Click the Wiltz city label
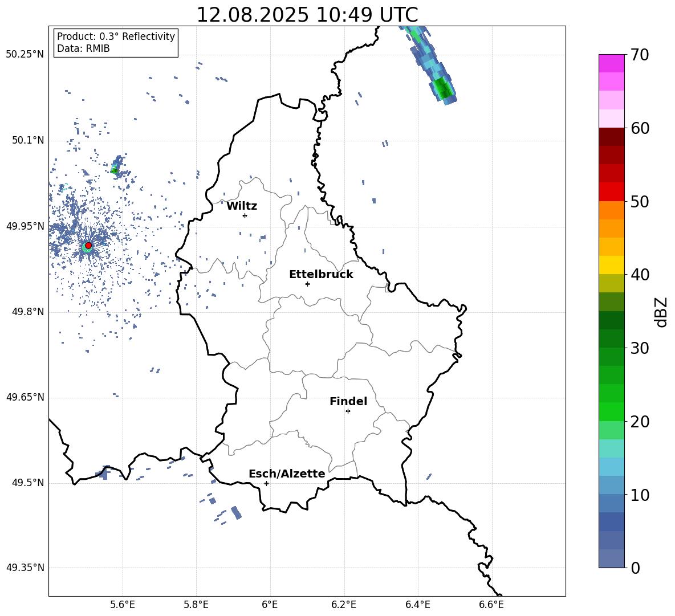Image resolution: width=675 pixels, height=616 pixels. [242, 206]
